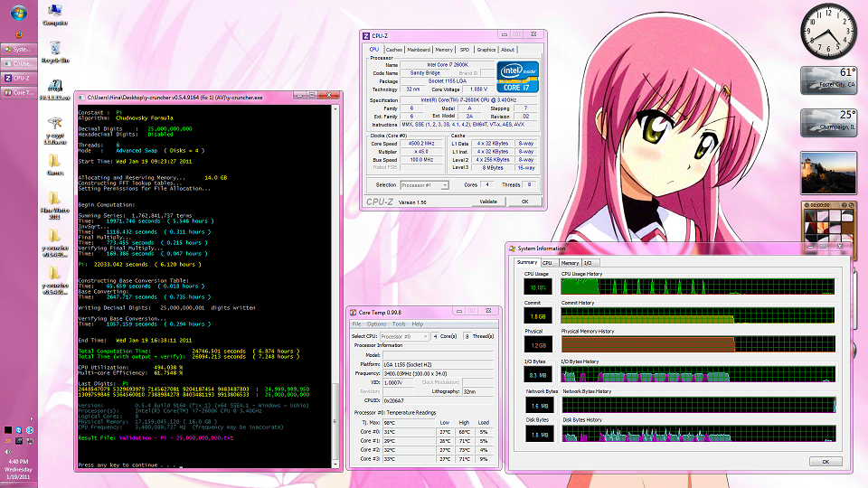868x488 pixels.
Task: Click the analog clock gadget
Action: tap(827, 30)
